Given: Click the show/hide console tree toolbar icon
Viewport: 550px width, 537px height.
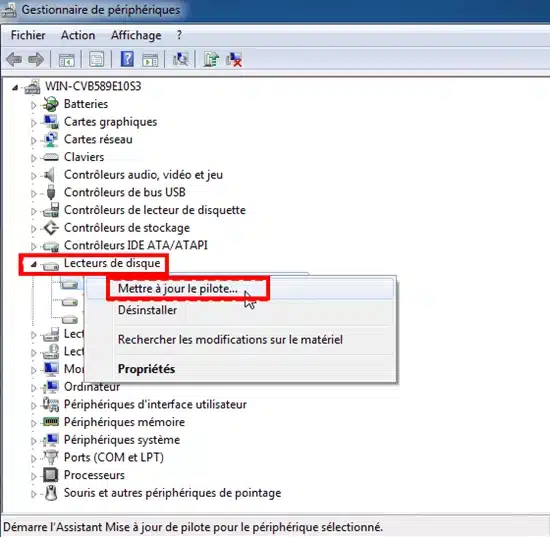Looking at the screenshot, I should (66, 60).
